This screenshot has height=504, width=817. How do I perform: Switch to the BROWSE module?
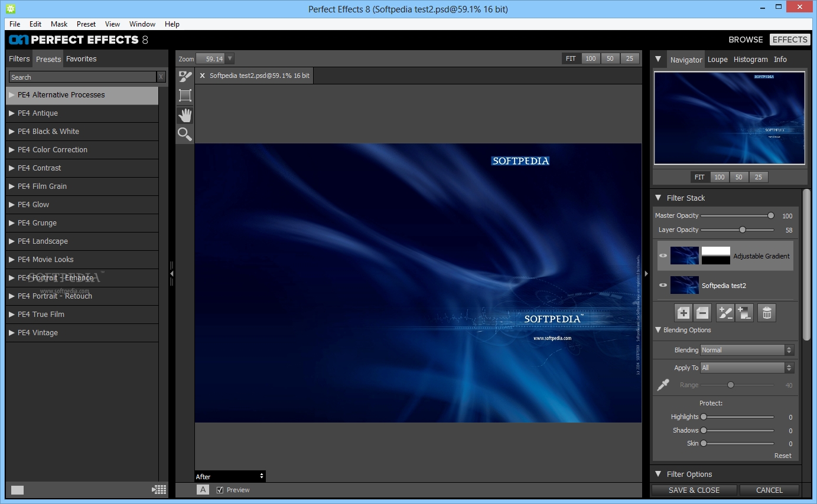pyautogui.click(x=746, y=40)
